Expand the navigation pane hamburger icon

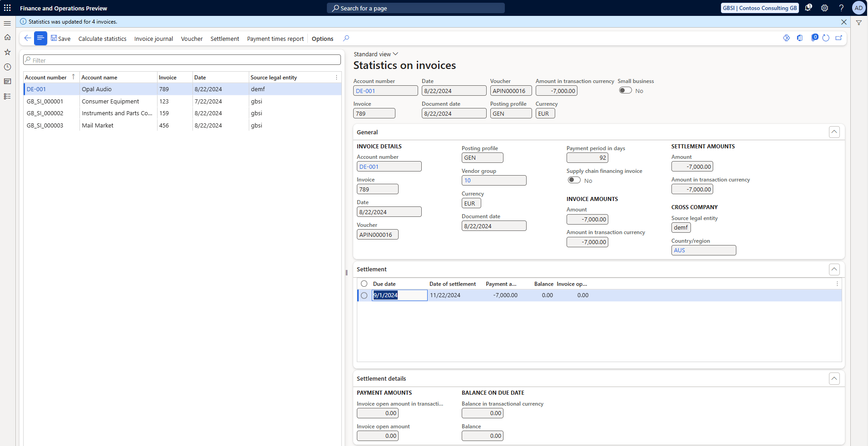[7, 23]
